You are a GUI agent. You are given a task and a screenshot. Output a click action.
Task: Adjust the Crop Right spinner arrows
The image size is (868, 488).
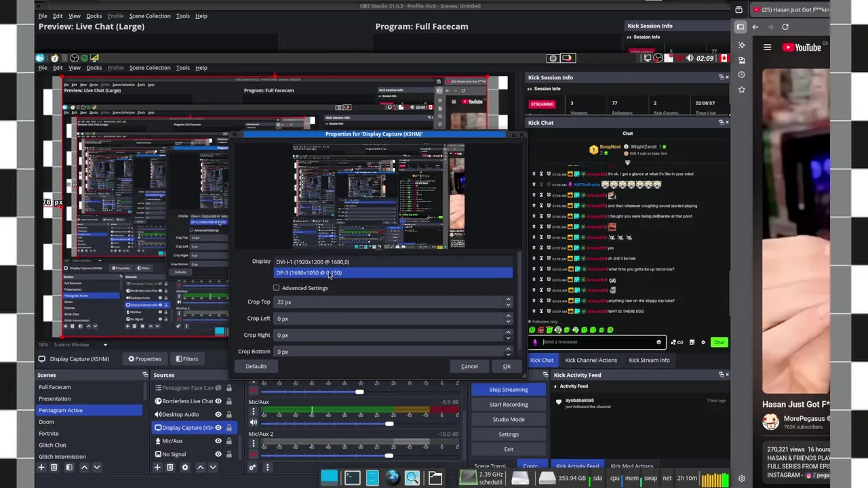[508, 335]
